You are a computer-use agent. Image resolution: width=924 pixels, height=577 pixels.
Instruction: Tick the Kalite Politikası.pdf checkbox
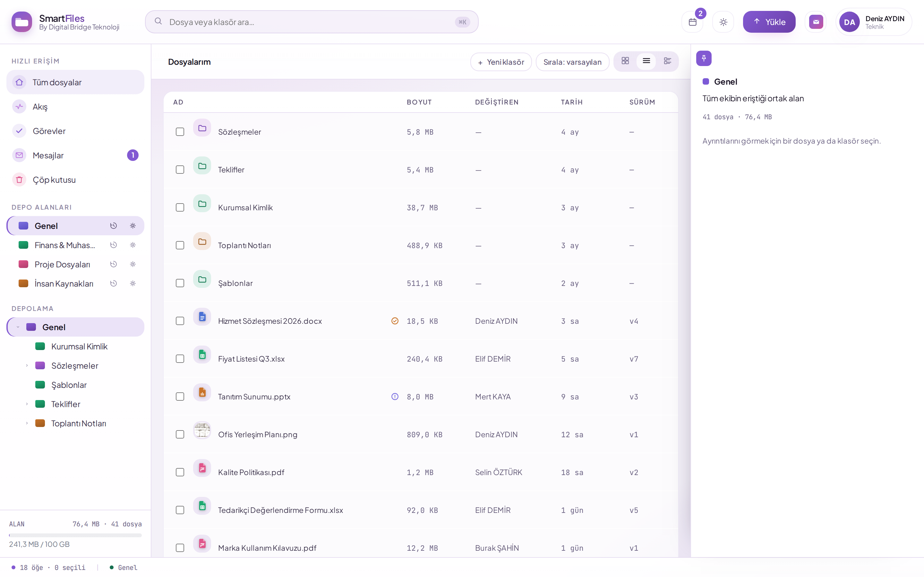click(x=180, y=472)
